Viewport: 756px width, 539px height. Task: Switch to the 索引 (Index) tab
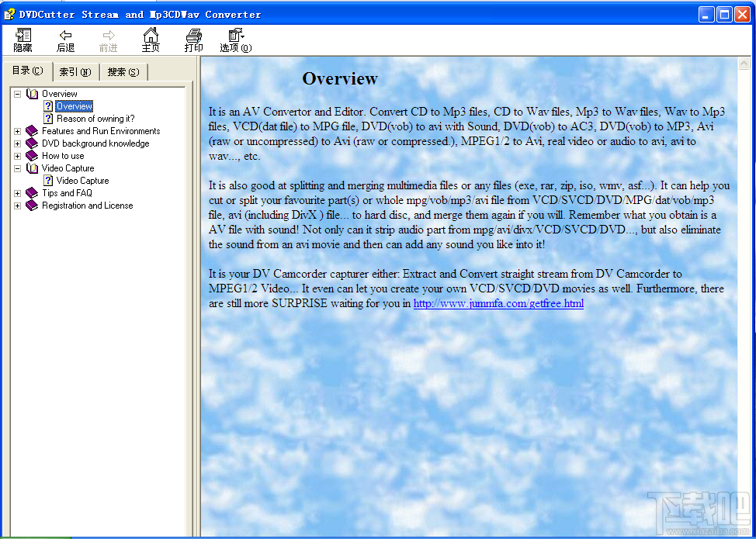click(x=75, y=71)
